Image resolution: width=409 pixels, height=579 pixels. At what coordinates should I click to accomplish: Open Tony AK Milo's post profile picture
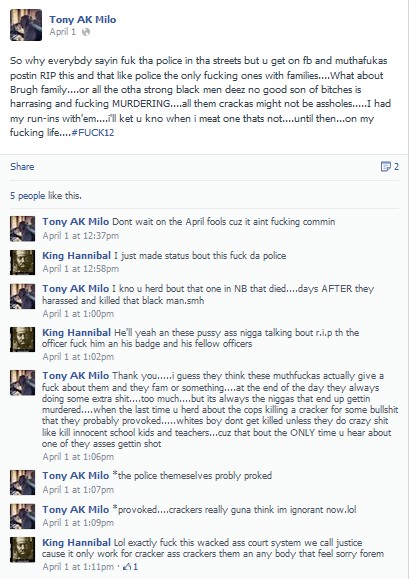(26, 25)
